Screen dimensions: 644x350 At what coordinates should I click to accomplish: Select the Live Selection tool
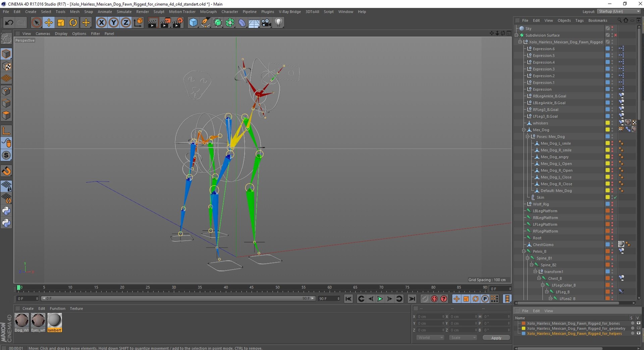(x=36, y=22)
